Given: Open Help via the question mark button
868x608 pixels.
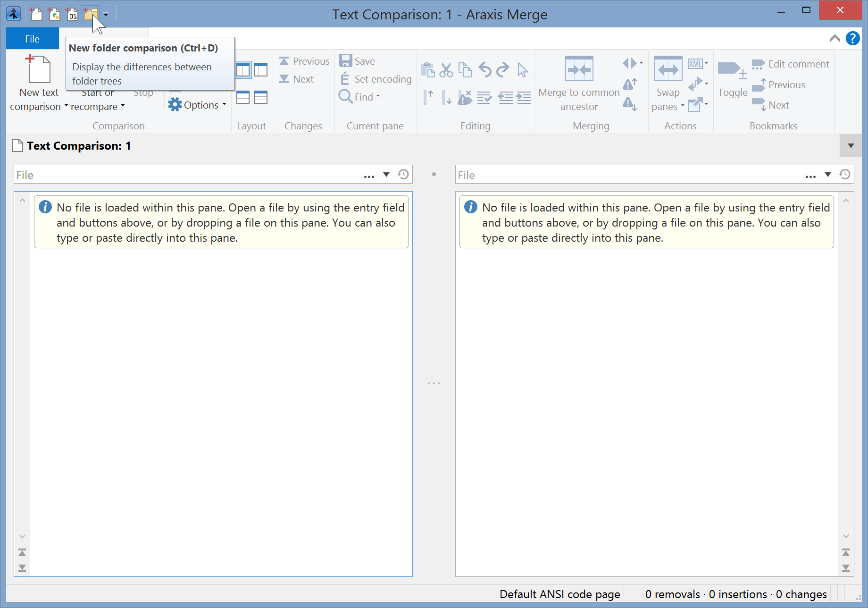Looking at the screenshot, I should 852,38.
